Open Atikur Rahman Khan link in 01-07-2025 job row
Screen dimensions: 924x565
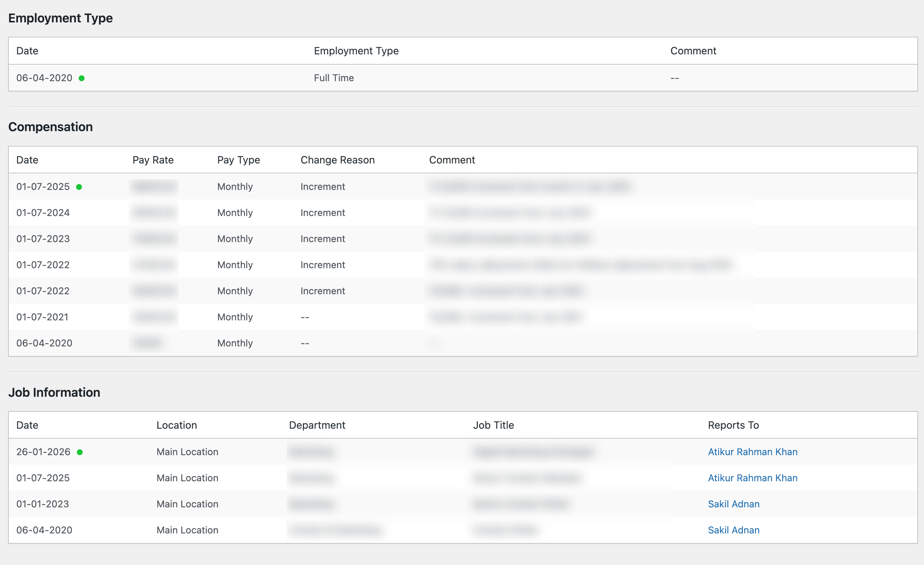point(752,478)
